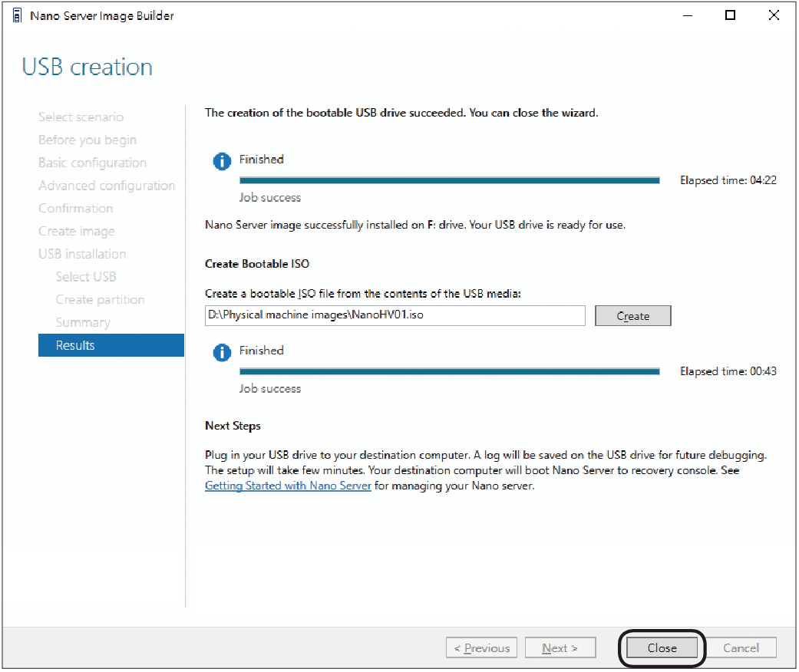
Task: Open the Getting Started with Nano Server link
Action: [288, 486]
